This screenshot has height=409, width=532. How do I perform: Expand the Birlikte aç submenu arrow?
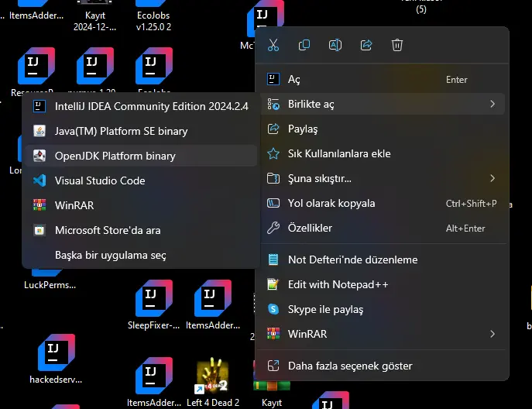(x=493, y=104)
